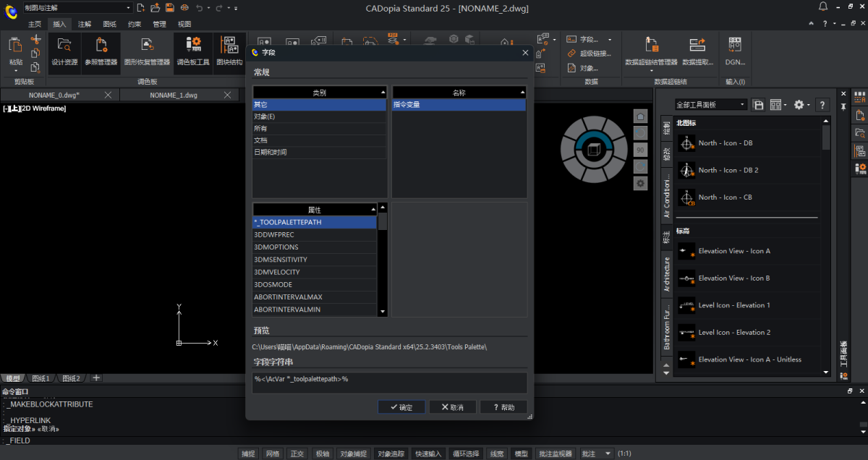Select 3DMOPTIONS in the property list
The width and height of the screenshot is (868, 460).
(276, 247)
